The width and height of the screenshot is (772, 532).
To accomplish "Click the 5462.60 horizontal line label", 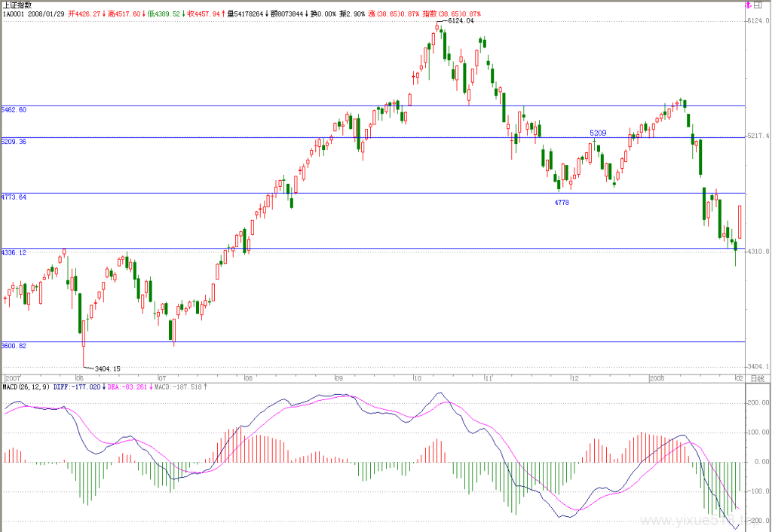I will tap(14, 110).
